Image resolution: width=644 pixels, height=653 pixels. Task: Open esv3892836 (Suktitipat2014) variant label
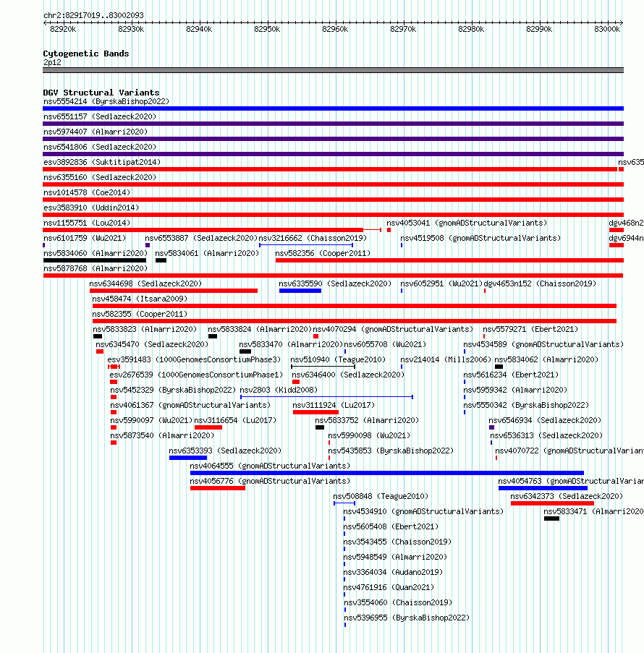pyautogui.click(x=102, y=163)
